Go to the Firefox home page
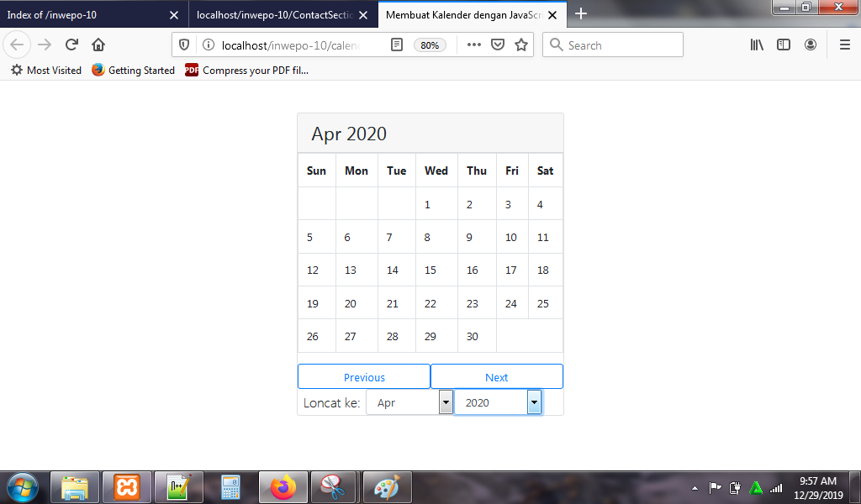The height and width of the screenshot is (504, 861). pyautogui.click(x=98, y=45)
